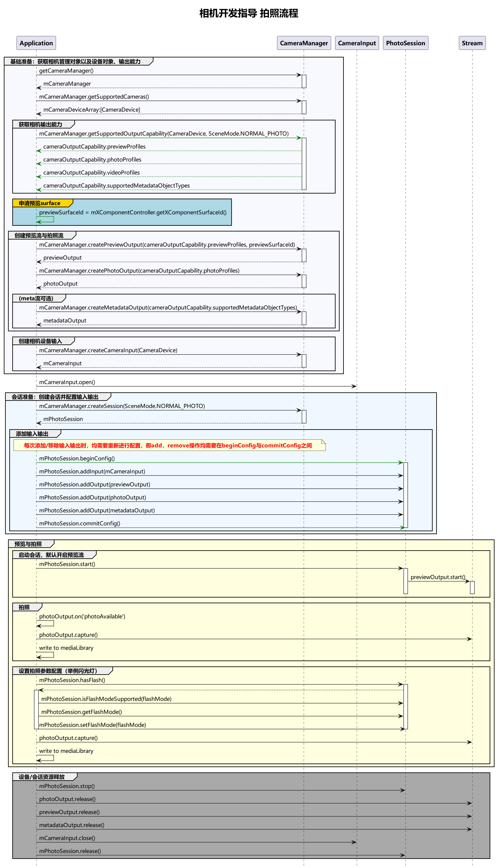This screenshot has height=868, width=496.
Task: Click the 获取相机输出能力 group label
Action: (40, 125)
